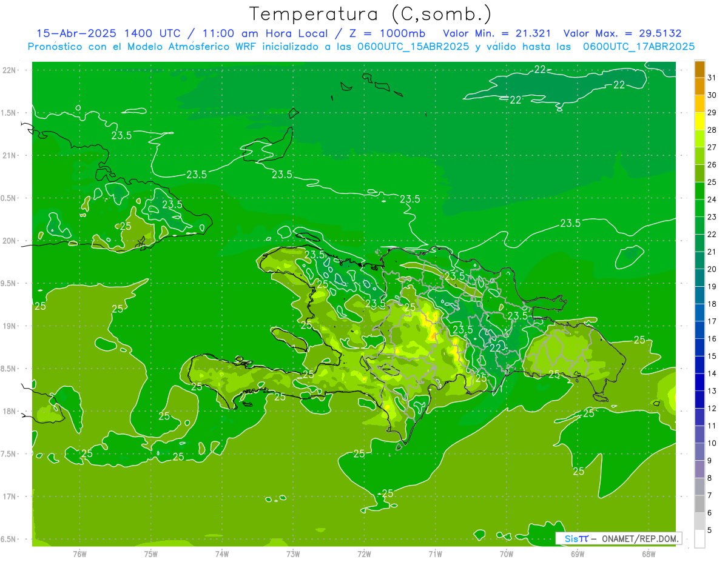Image resolution: width=728 pixels, height=562 pixels.
Task: Click the color scale value 24
Action: click(712, 199)
